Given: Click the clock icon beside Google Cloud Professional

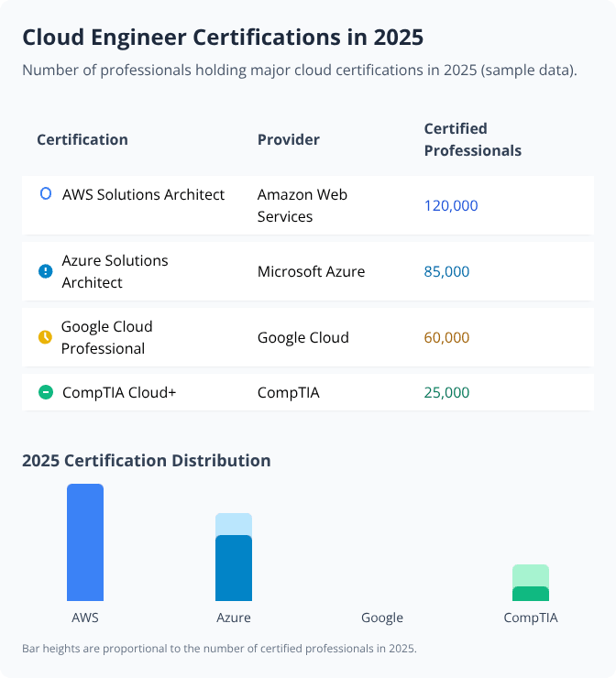Looking at the screenshot, I should [46, 337].
